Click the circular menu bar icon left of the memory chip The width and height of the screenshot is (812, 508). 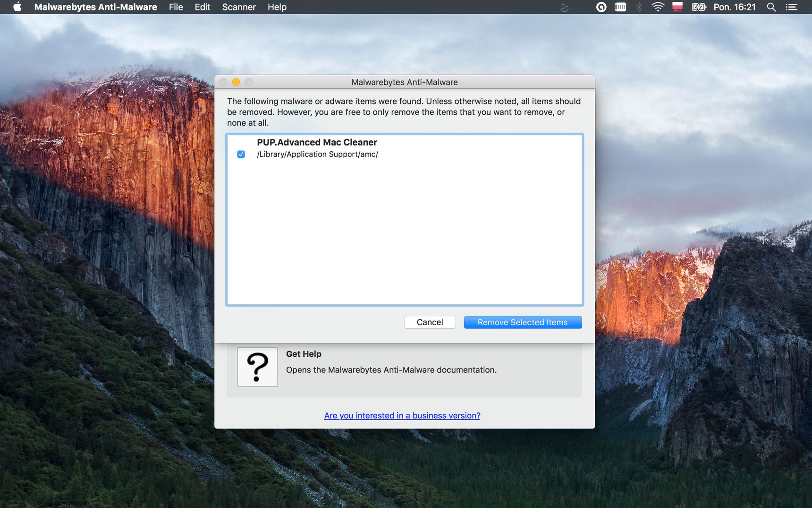(601, 7)
